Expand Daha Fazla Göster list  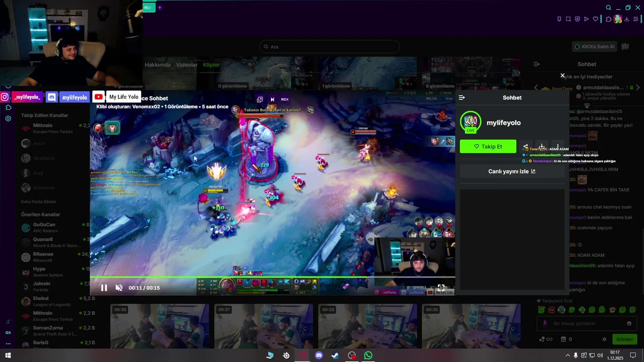coord(39,202)
